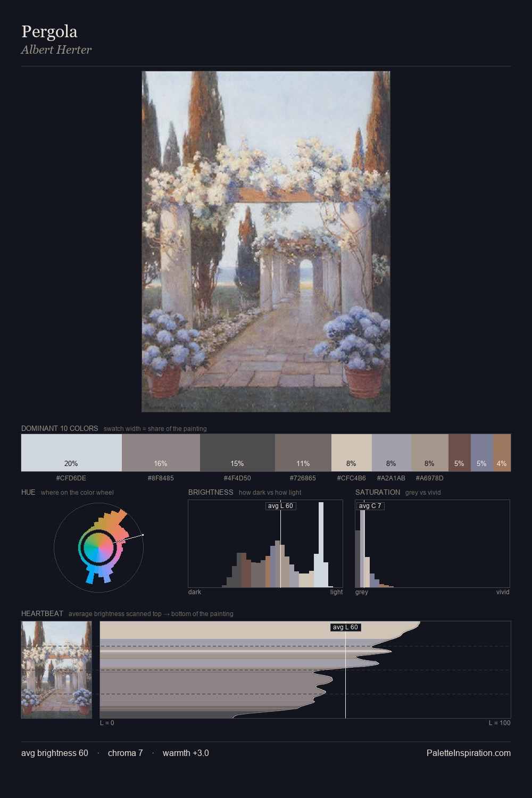Click the 'light' axis label

[x=336, y=592]
